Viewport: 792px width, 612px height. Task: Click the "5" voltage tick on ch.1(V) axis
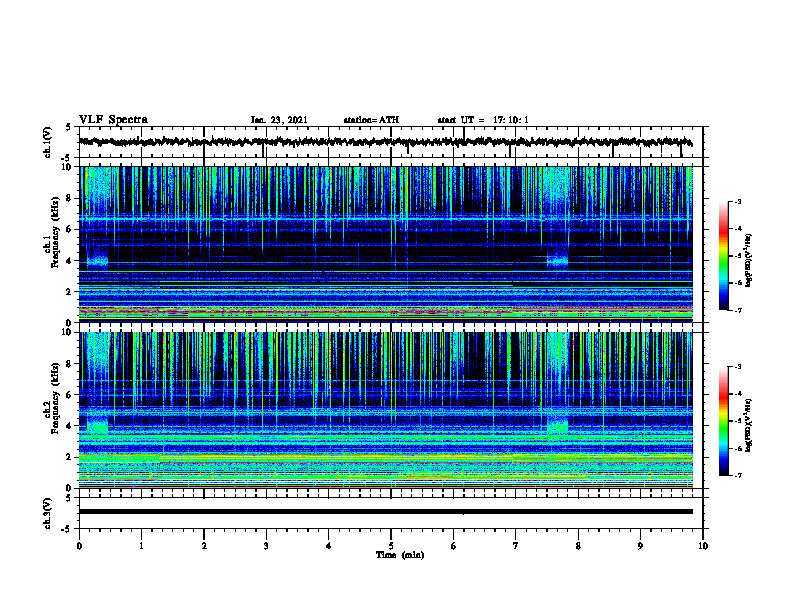(67, 127)
